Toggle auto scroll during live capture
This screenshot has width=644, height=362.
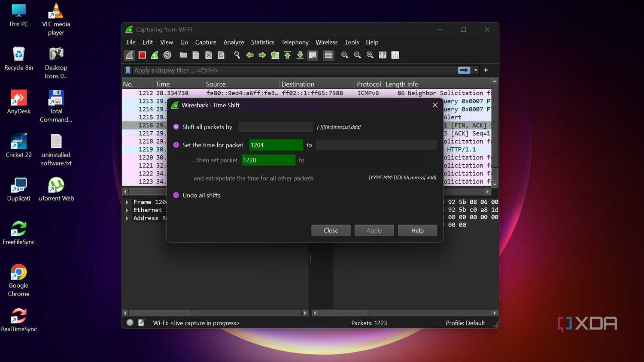point(313,55)
